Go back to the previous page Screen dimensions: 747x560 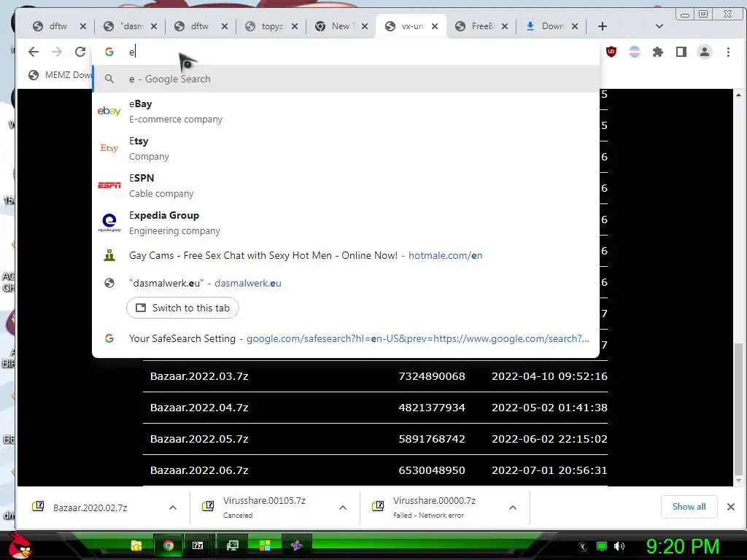tap(34, 52)
